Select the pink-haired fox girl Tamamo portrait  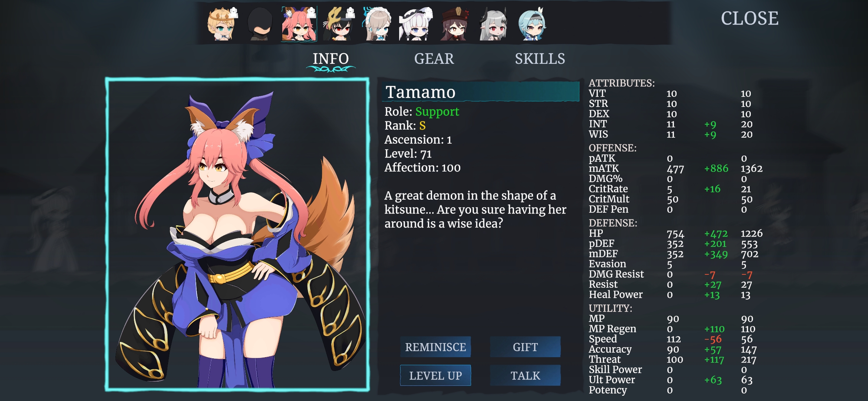click(x=299, y=24)
